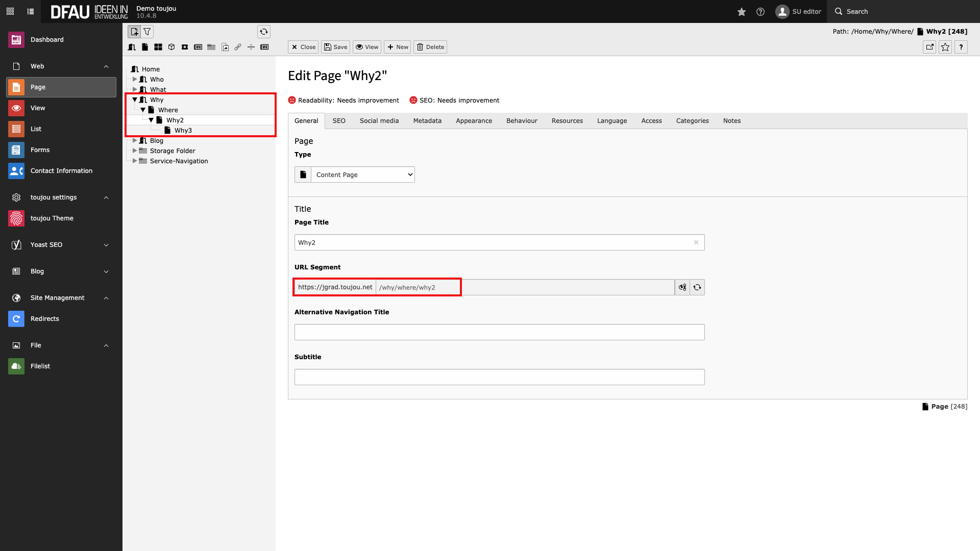980x551 pixels.
Task: Open the Content Page type dropdown
Action: [362, 174]
